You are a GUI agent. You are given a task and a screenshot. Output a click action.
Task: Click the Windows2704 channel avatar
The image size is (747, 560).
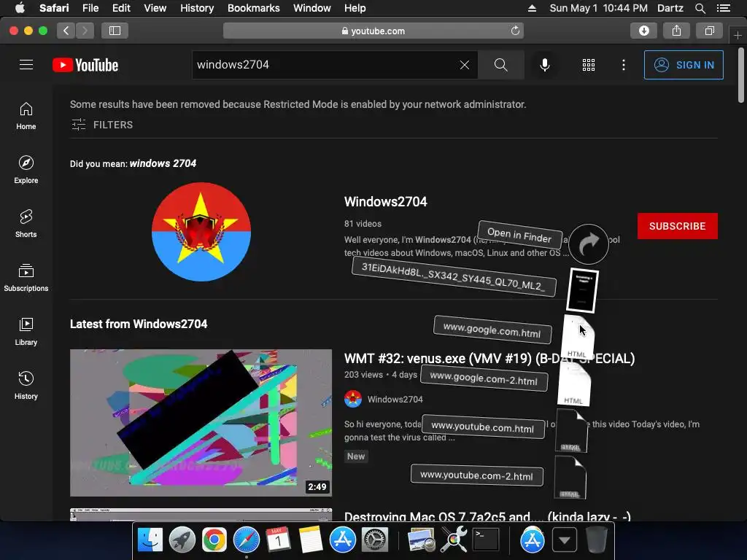point(201,232)
